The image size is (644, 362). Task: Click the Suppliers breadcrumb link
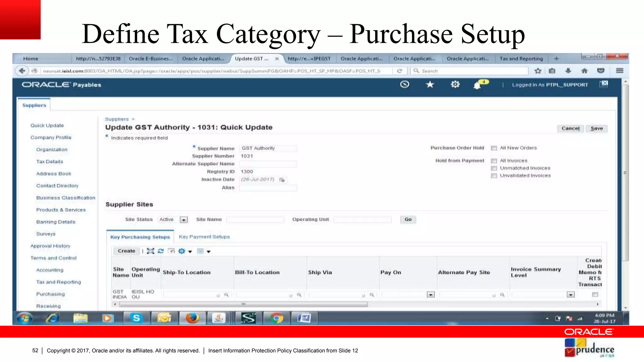[x=117, y=119]
